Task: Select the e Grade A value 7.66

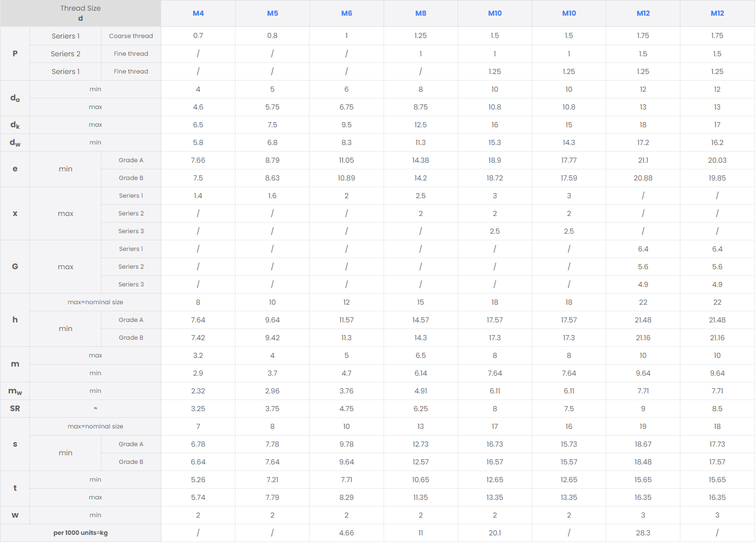Action: 198,160
